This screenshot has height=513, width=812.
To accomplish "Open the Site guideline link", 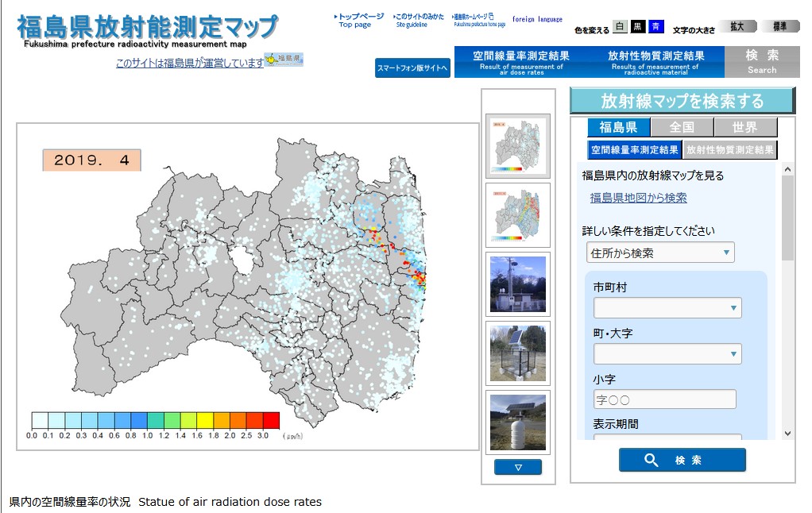I will (419, 20).
